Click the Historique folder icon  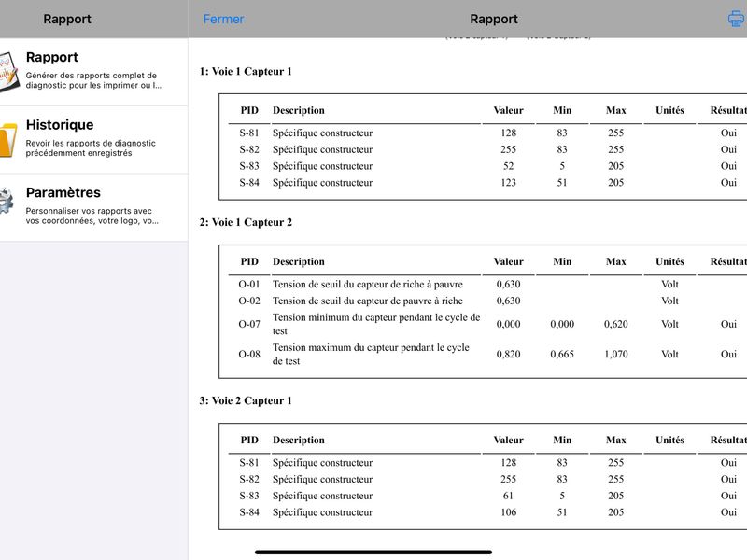point(7,139)
